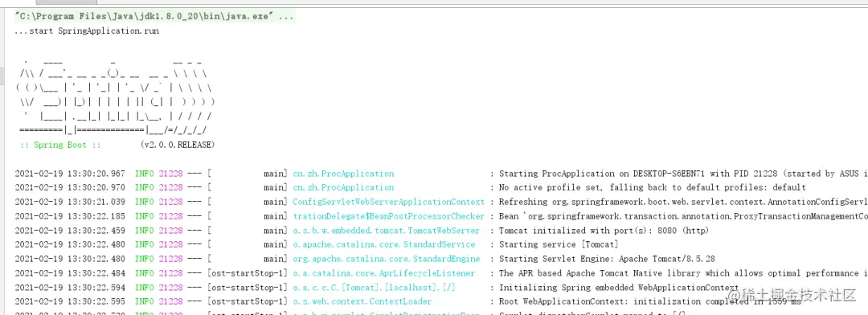Click 'main]' thread in the StandardEngine row

tap(276, 259)
